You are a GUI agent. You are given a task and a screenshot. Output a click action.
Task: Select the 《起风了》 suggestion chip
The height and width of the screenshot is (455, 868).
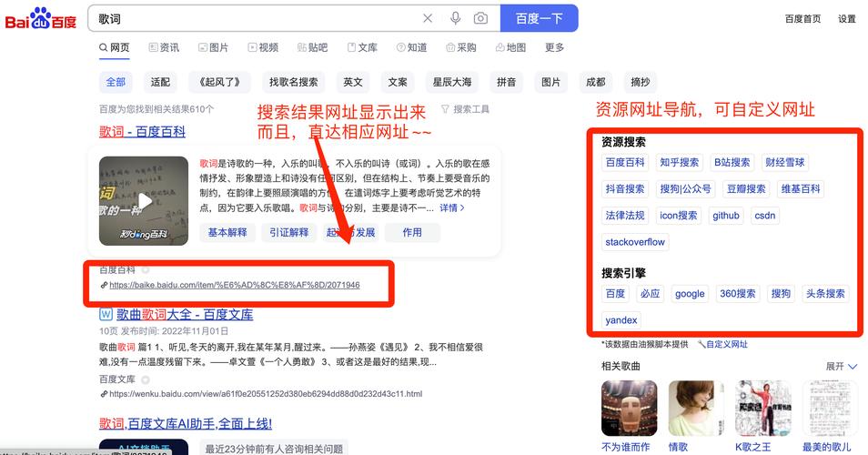[220, 82]
